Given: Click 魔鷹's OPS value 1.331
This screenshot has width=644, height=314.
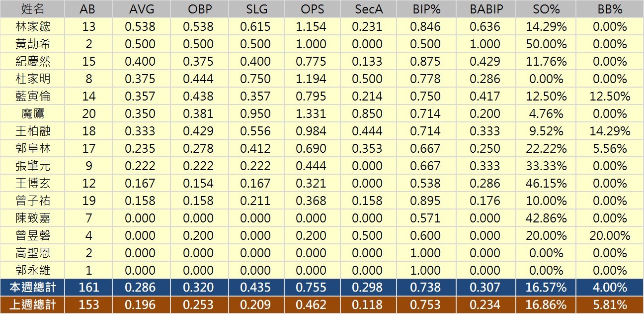Looking at the screenshot, I should pyautogui.click(x=311, y=113).
